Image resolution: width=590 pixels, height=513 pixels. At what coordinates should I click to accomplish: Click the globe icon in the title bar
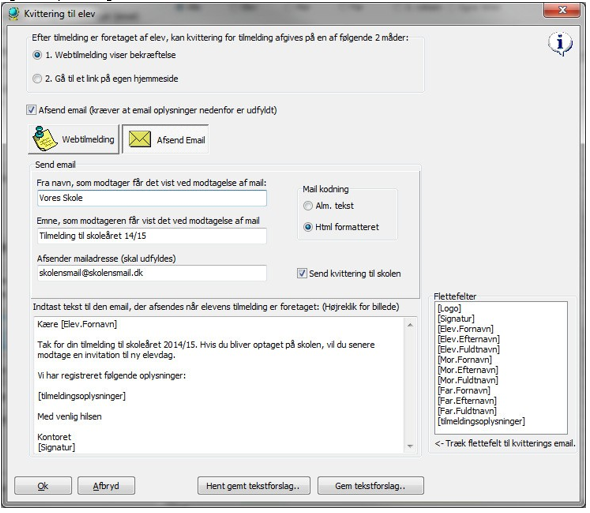[x=14, y=14]
